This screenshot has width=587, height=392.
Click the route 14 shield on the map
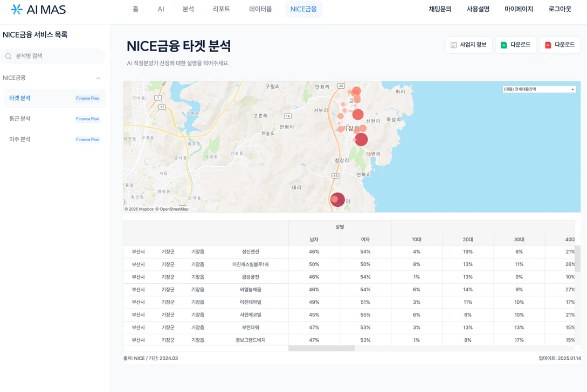coord(287,116)
